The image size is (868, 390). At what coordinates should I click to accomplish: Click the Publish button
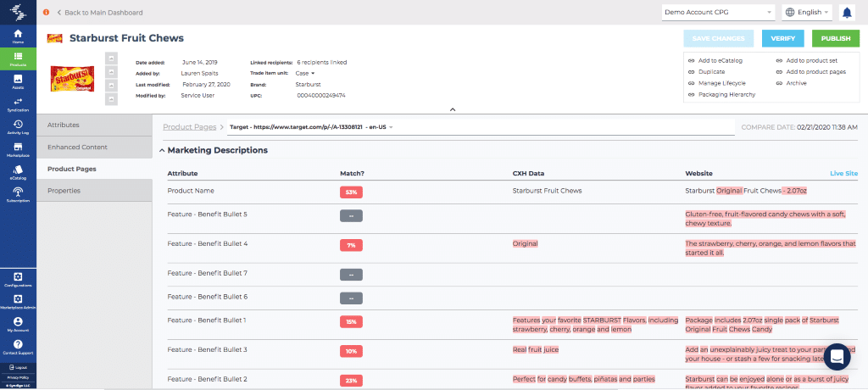835,38
